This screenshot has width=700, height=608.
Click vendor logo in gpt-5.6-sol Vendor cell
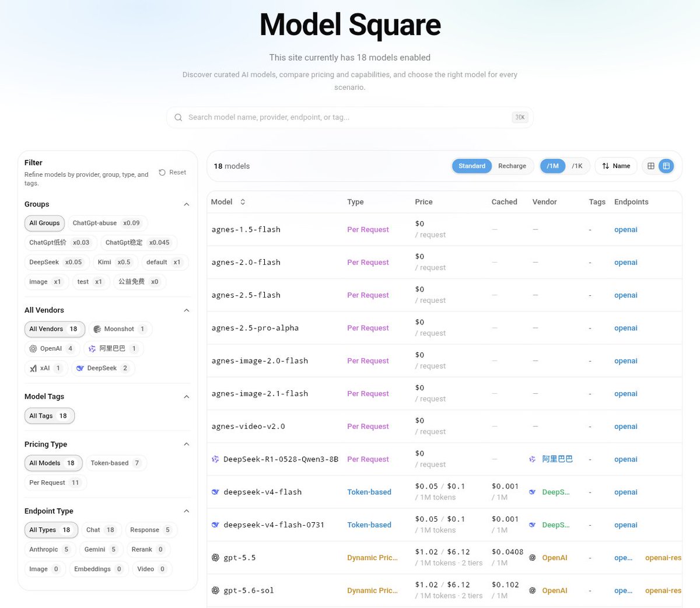click(532, 590)
